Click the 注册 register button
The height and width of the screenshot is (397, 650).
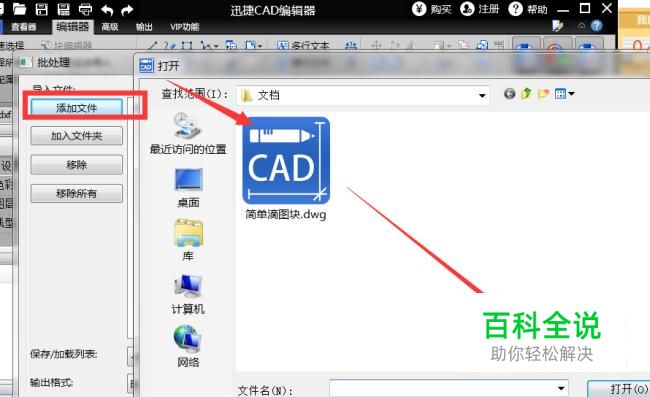pos(479,9)
